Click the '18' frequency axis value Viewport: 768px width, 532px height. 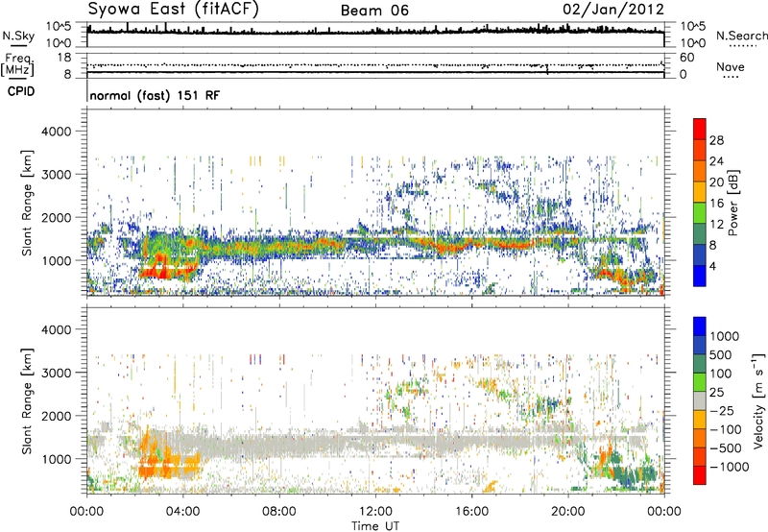[x=64, y=58]
